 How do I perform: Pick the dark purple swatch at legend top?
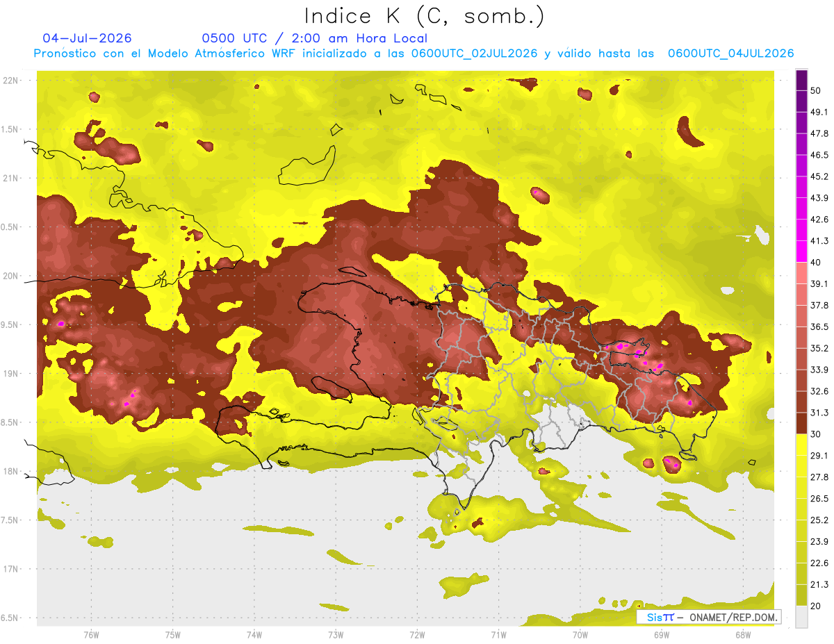(801, 80)
